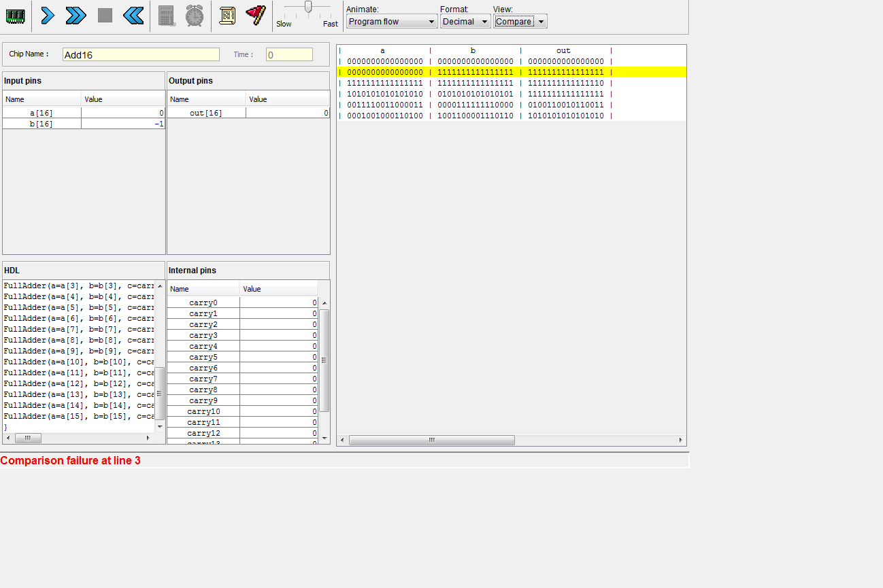Run the script with the double-arrow button

pyautogui.click(x=76, y=16)
